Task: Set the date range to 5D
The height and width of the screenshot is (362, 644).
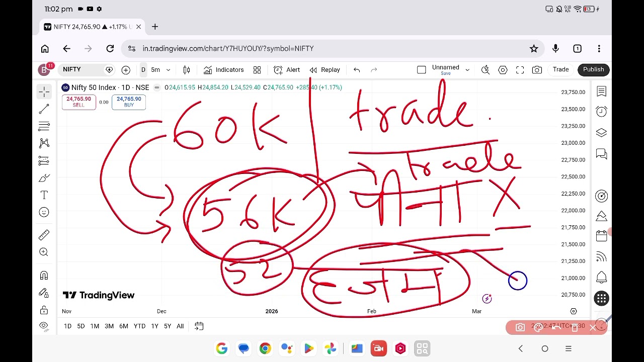Action: (80, 326)
